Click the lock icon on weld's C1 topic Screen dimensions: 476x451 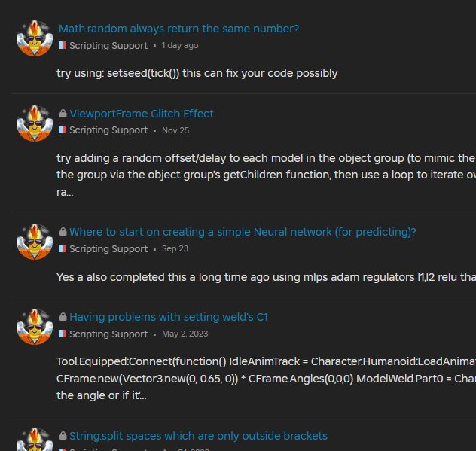[x=63, y=317]
